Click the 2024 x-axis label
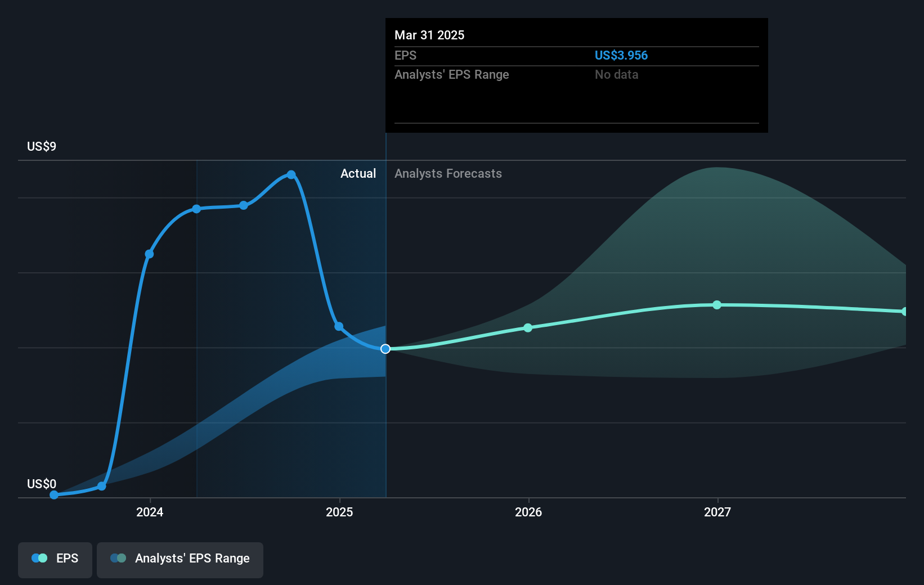This screenshot has width=924, height=585. [150, 512]
